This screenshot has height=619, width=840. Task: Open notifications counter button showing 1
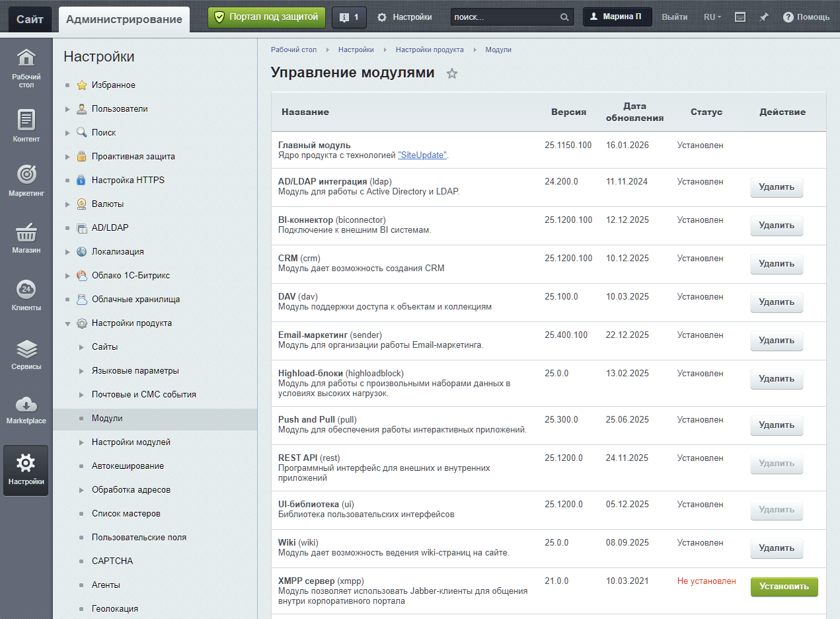349,17
